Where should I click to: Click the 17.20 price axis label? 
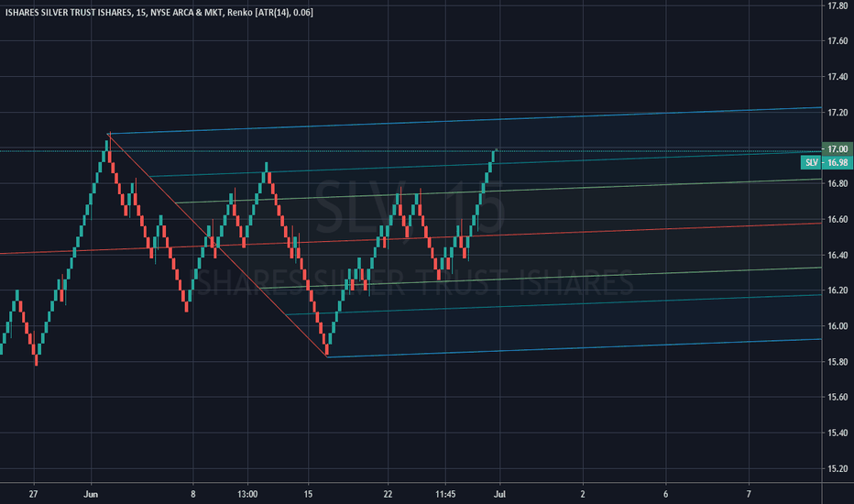click(x=838, y=112)
